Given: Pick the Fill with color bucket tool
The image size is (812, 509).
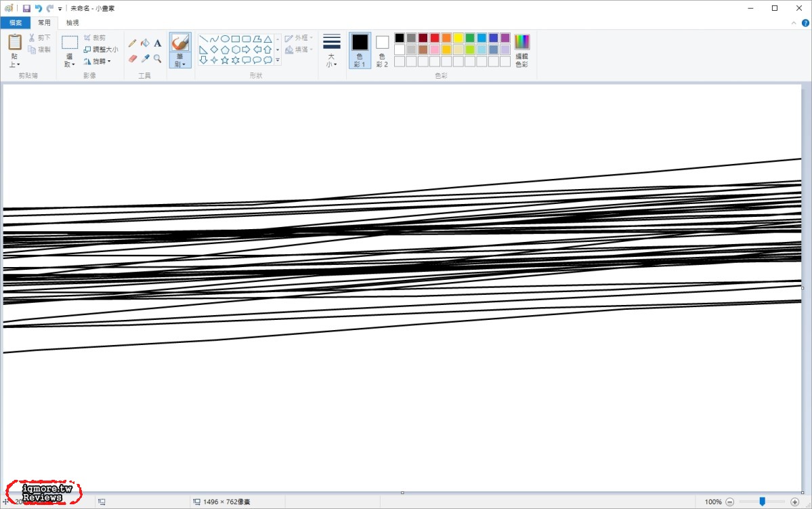Looking at the screenshot, I should [x=145, y=43].
